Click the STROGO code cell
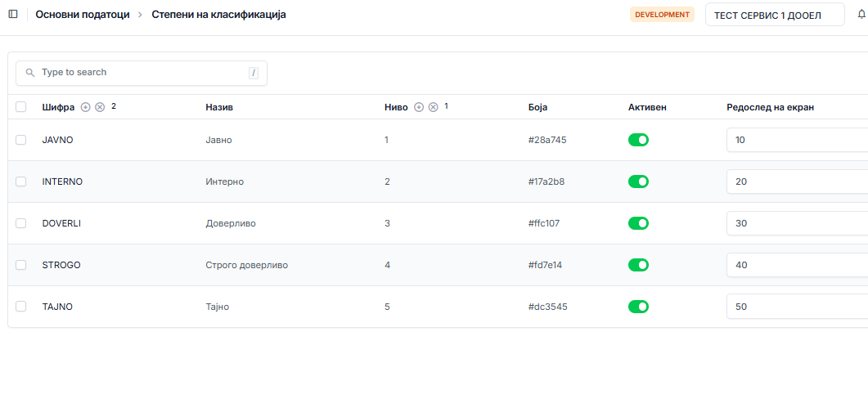Image resolution: width=868 pixels, height=417 pixels. (x=61, y=265)
